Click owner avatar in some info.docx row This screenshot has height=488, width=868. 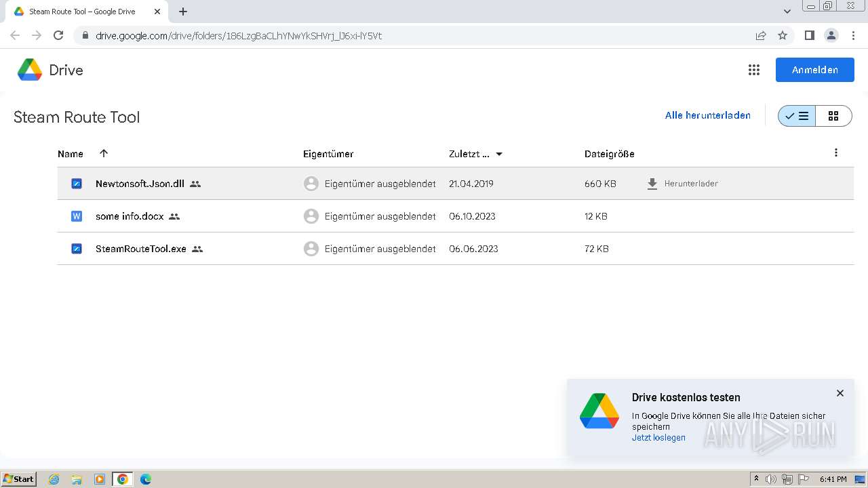[311, 216]
